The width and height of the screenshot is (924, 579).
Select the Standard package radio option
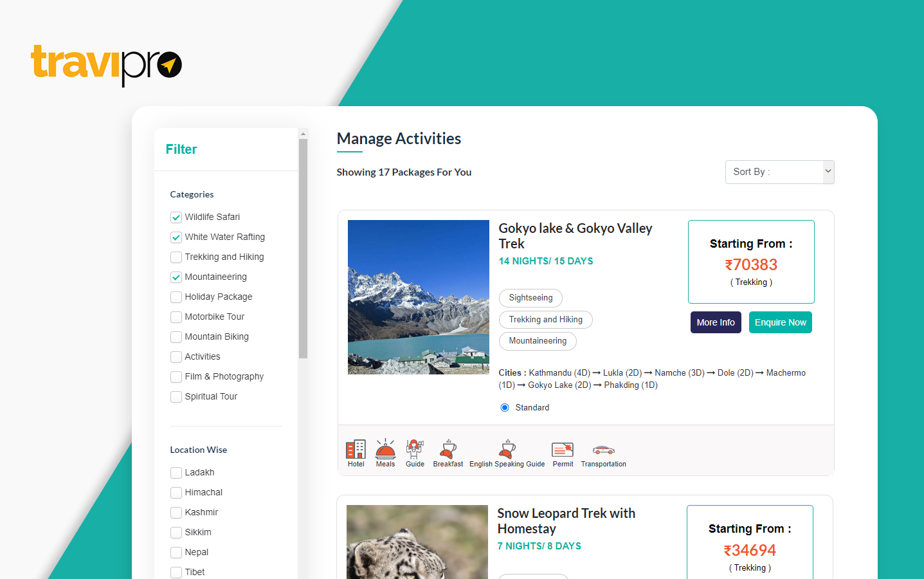tap(505, 407)
